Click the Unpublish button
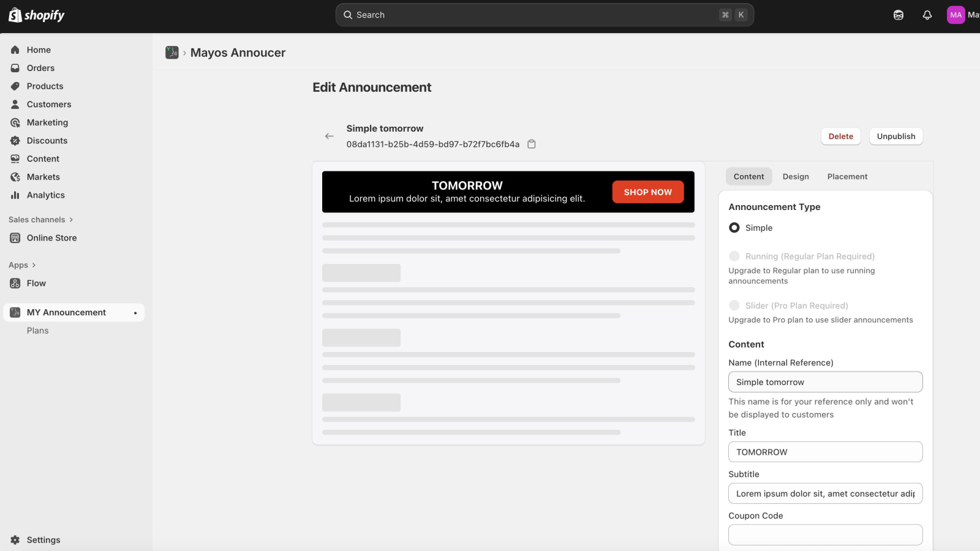Screen dimensions: 980x551 click(x=895, y=137)
